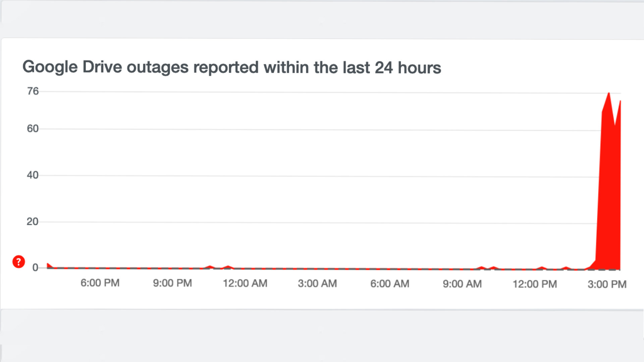Click the highest peak of the red spike
This screenshot has height=362, width=644.
609,93
